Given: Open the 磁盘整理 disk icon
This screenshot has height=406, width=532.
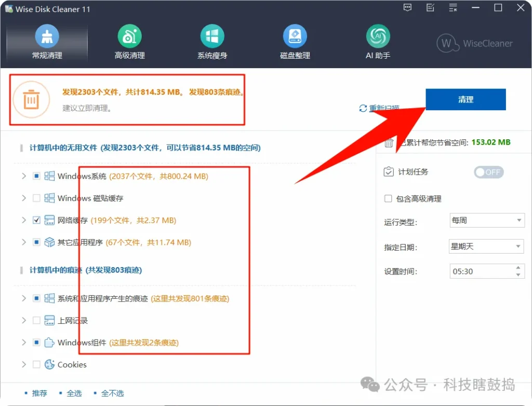Looking at the screenshot, I should click(x=295, y=36).
